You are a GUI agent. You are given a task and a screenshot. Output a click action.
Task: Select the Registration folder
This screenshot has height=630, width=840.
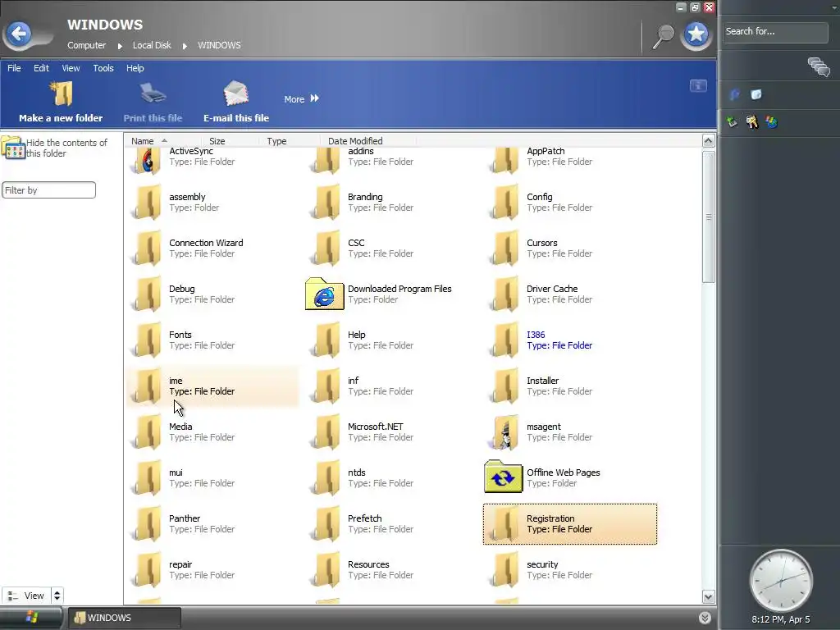click(x=570, y=524)
